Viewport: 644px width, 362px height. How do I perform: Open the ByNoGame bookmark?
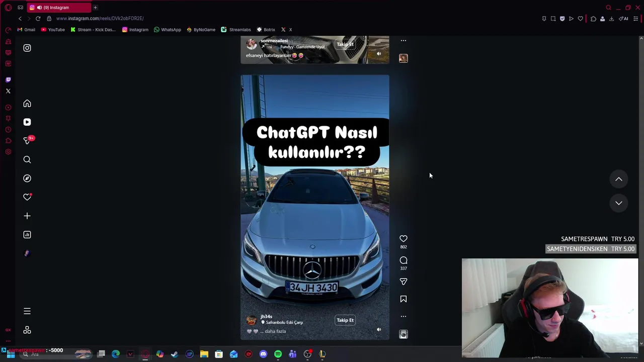(x=201, y=30)
